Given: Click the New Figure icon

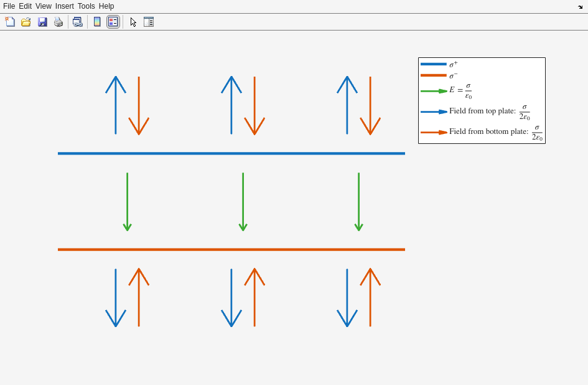Looking at the screenshot, I should click(10, 22).
